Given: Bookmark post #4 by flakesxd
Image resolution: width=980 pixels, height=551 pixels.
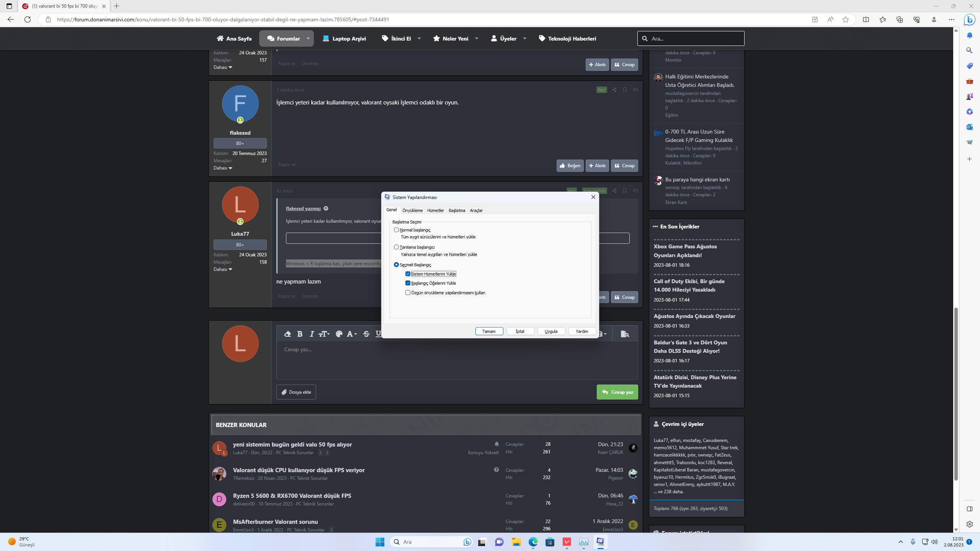Looking at the screenshot, I should tap(624, 90).
